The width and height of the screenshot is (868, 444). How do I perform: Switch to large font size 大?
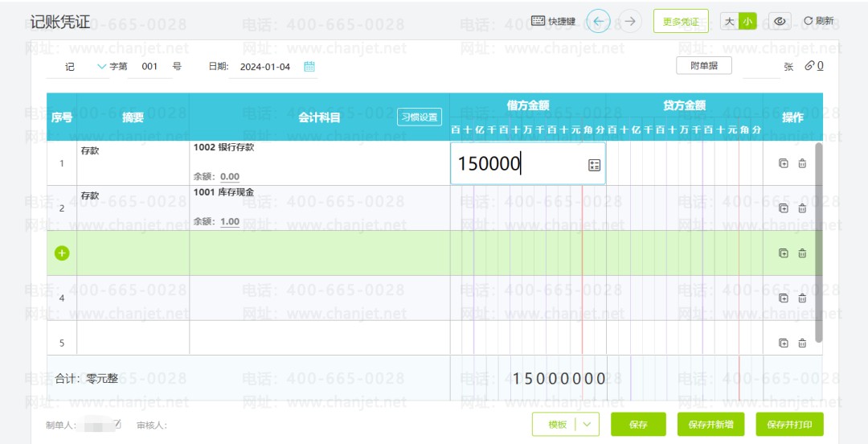[x=730, y=21]
